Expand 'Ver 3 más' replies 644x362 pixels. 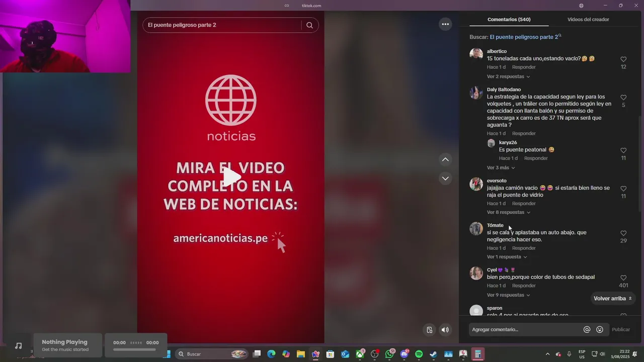pos(501,167)
